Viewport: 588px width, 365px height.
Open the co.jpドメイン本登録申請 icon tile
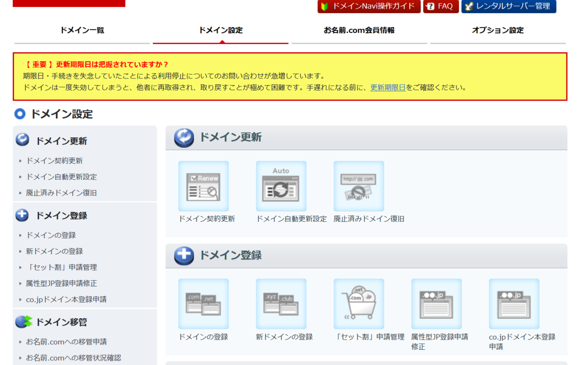[514, 304]
